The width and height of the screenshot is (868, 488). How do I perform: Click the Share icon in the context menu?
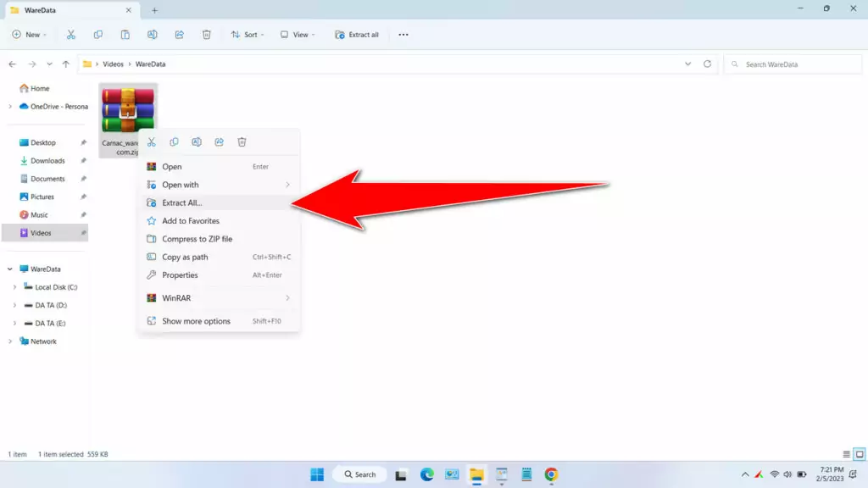[x=220, y=142]
